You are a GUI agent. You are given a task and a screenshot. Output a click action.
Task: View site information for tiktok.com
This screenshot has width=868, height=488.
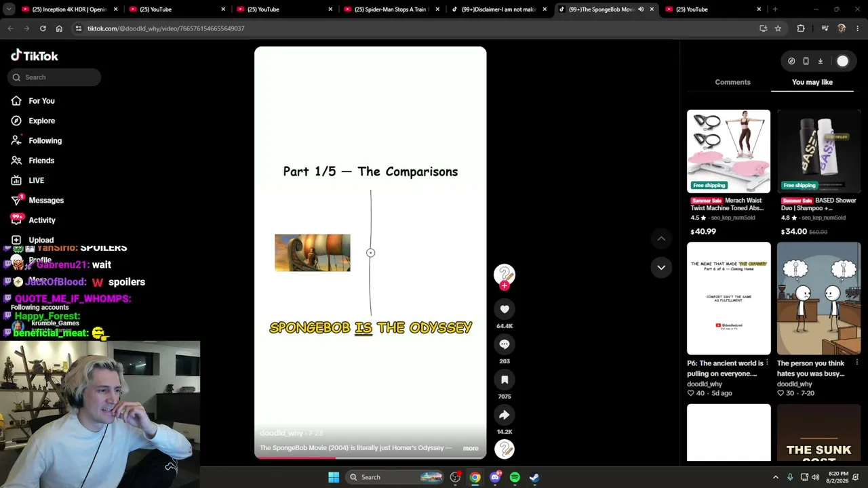[78, 28]
